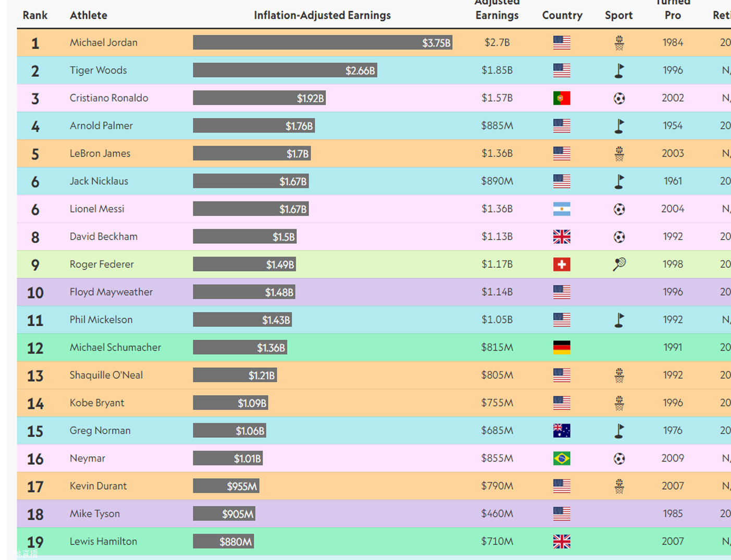Click the Argentina flag for Lionel Messi
731x560 pixels.
tap(562, 209)
